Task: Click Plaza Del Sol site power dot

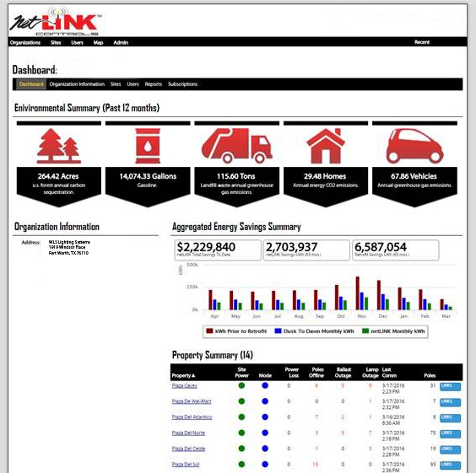Action: tap(241, 465)
